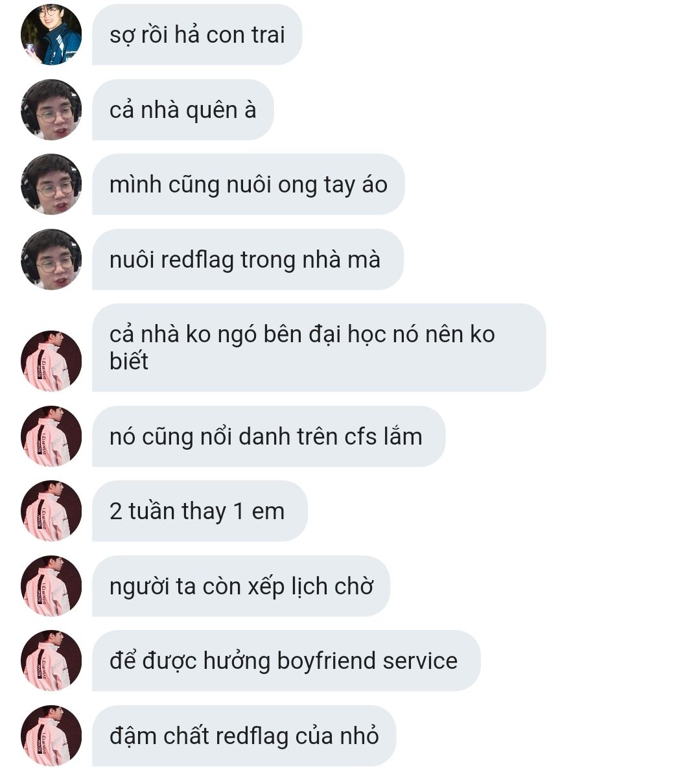Open avatar beside "để được hưởng boyfriend service"
700x770 pixels.
(51, 660)
